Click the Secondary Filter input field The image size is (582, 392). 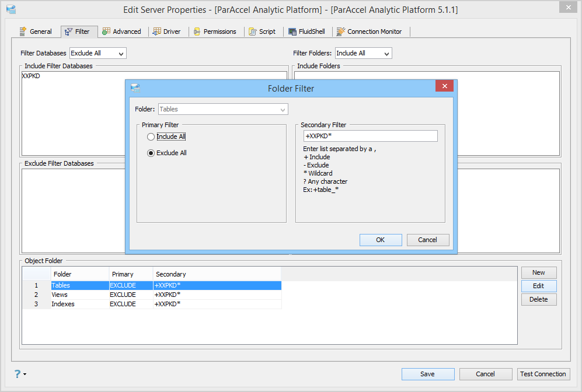(371, 136)
